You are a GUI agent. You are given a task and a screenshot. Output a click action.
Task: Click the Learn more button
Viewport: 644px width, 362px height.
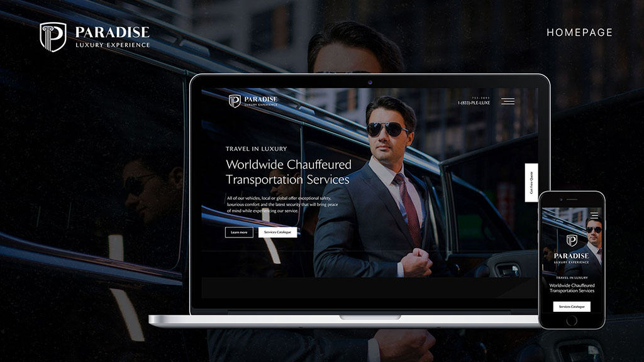pos(239,233)
